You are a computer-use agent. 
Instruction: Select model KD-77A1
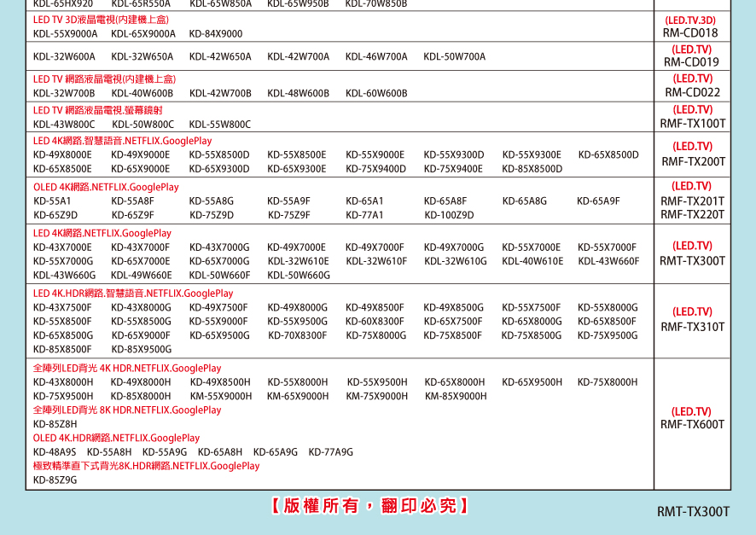click(x=364, y=215)
